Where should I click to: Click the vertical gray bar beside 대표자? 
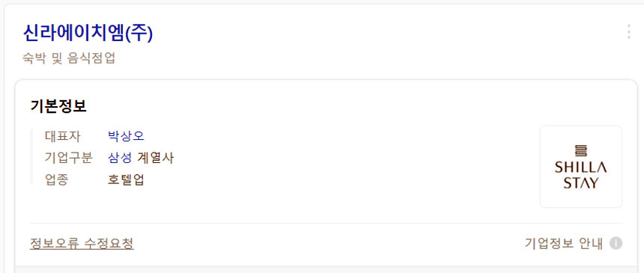31,157
